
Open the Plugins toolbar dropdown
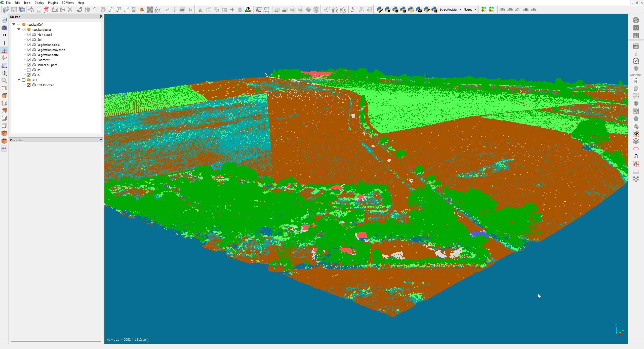pyautogui.click(x=475, y=10)
